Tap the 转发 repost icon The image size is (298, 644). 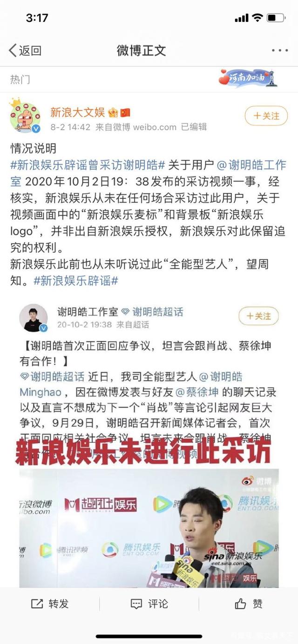click(37, 604)
